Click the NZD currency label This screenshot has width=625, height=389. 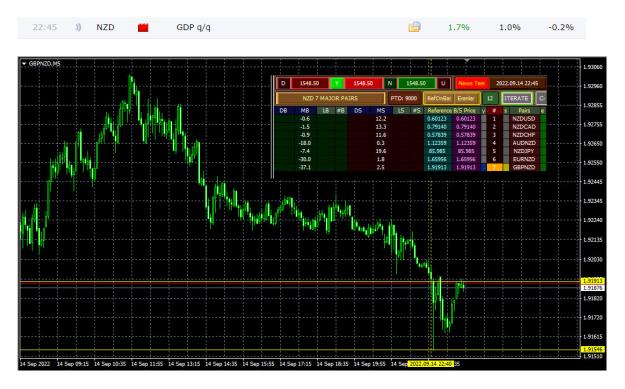click(x=105, y=27)
